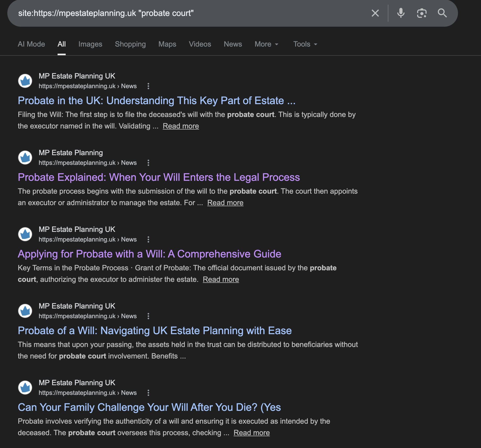Open 'Applying for Probate with a Will' link
The width and height of the screenshot is (481, 448).
[x=149, y=254]
